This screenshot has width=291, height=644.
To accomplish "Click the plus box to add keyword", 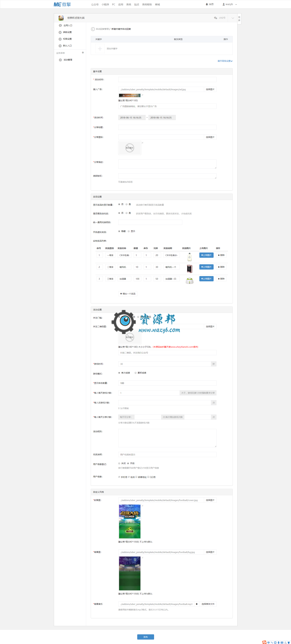I will (100, 49).
